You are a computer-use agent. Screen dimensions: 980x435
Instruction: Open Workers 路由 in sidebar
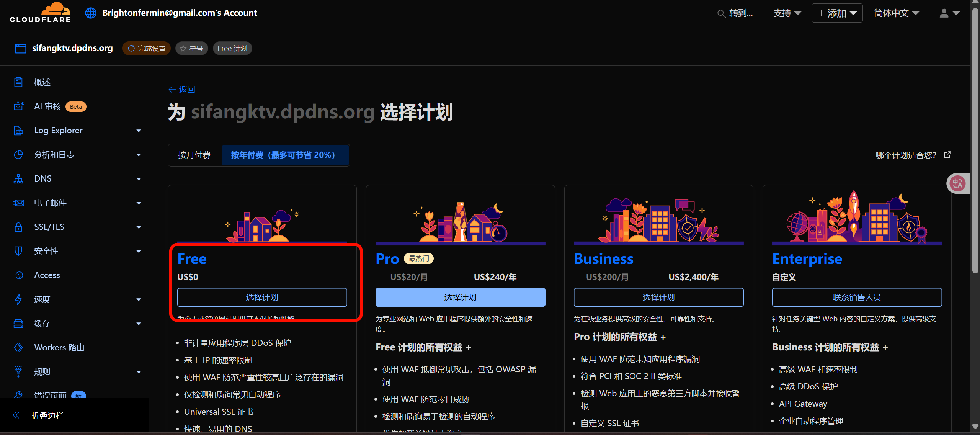(59, 348)
